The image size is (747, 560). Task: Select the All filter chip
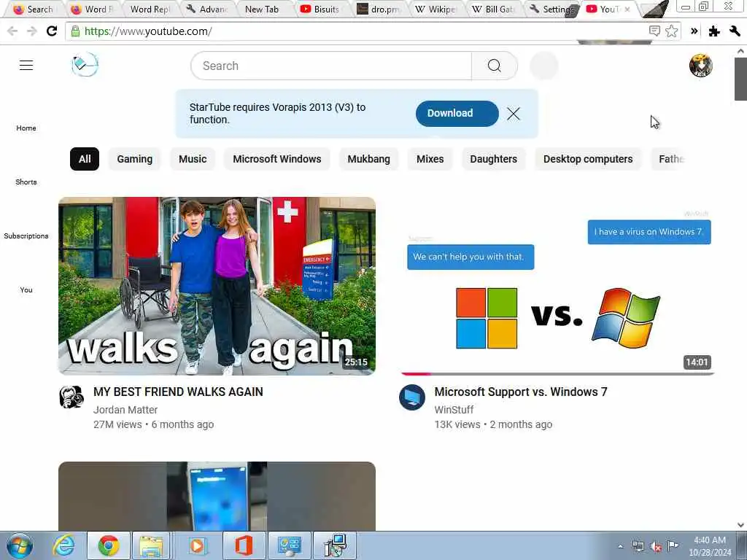pos(85,159)
